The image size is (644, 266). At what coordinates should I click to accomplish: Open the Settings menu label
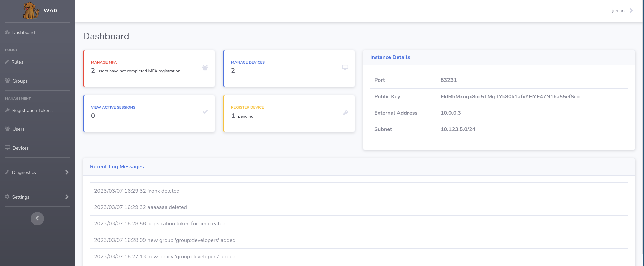pyautogui.click(x=21, y=197)
